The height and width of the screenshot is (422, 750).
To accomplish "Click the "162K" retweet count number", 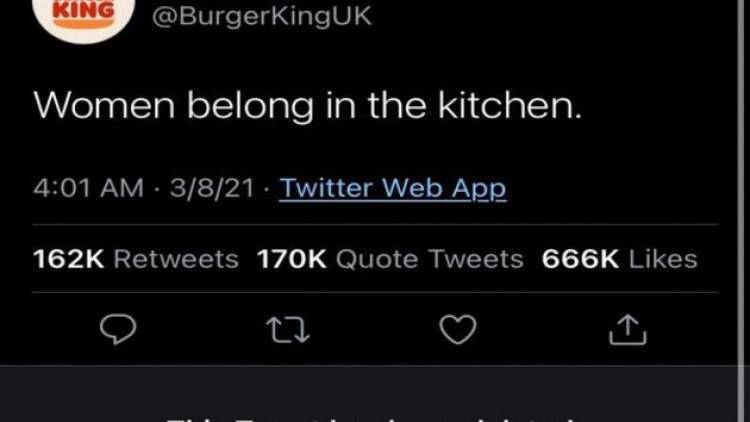I will click(69, 259).
